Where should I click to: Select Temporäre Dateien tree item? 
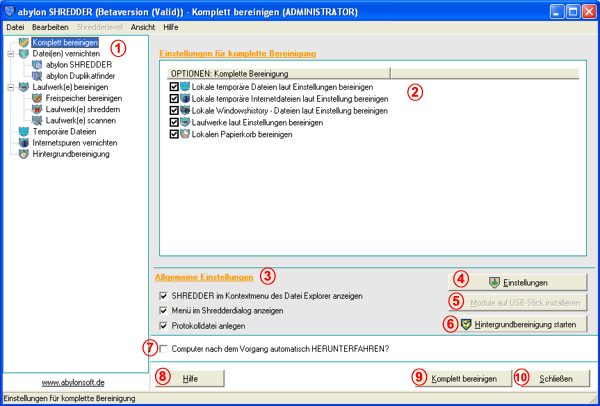point(64,132)
